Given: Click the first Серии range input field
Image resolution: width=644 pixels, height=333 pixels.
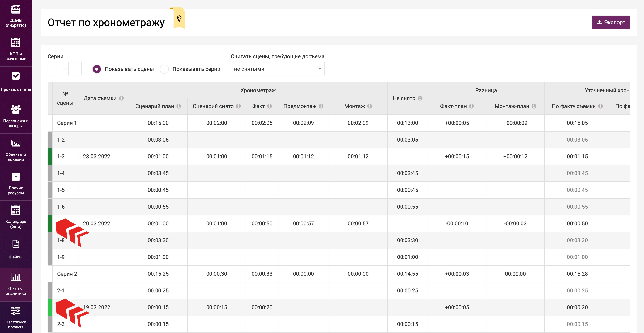Looking at the screenshot, I should (54, 69).
